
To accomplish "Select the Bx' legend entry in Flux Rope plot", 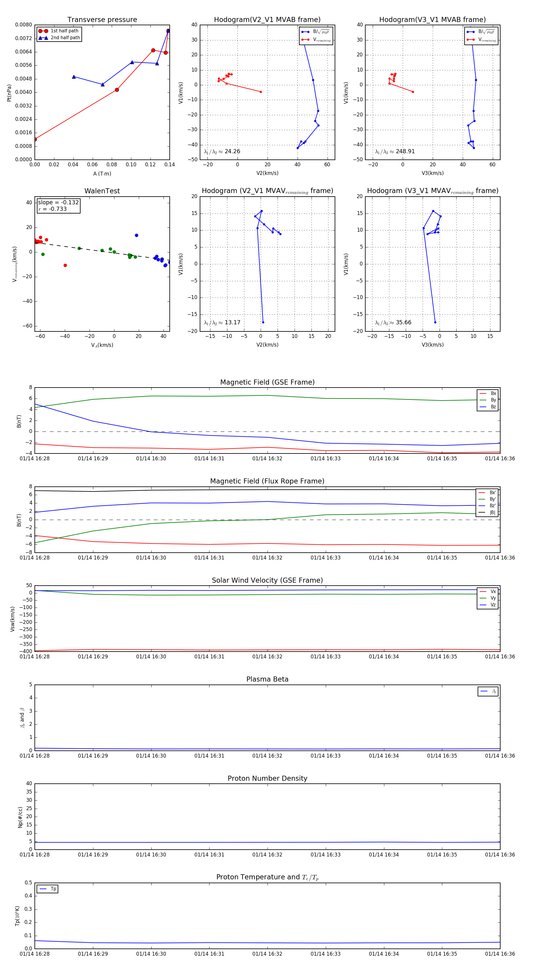I will pyautogui.click(x=487, y=492).
